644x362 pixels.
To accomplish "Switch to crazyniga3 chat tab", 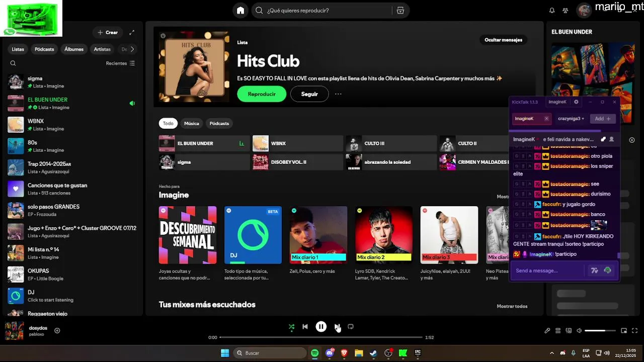I will 571,119.
